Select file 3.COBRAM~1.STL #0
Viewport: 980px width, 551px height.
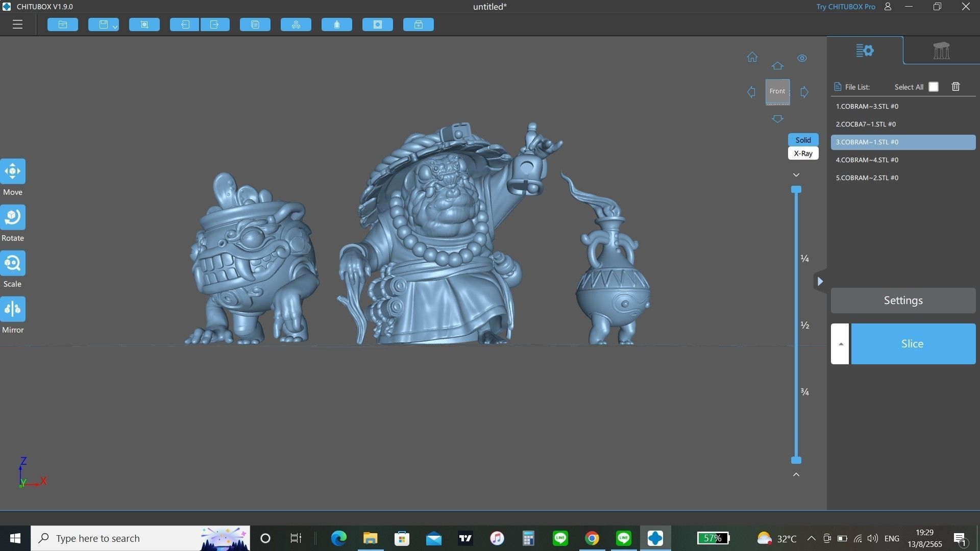pos(903,142)
